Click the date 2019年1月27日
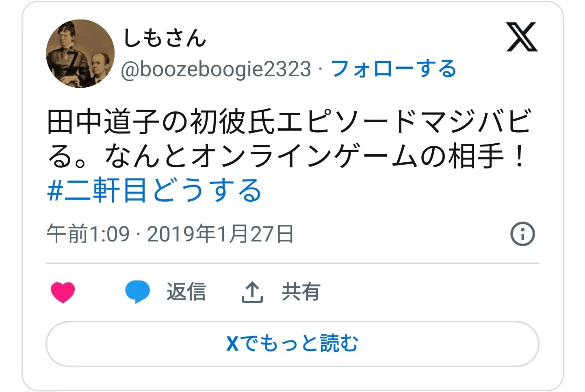This screenshot has height=392, width=585. point(221,234)
